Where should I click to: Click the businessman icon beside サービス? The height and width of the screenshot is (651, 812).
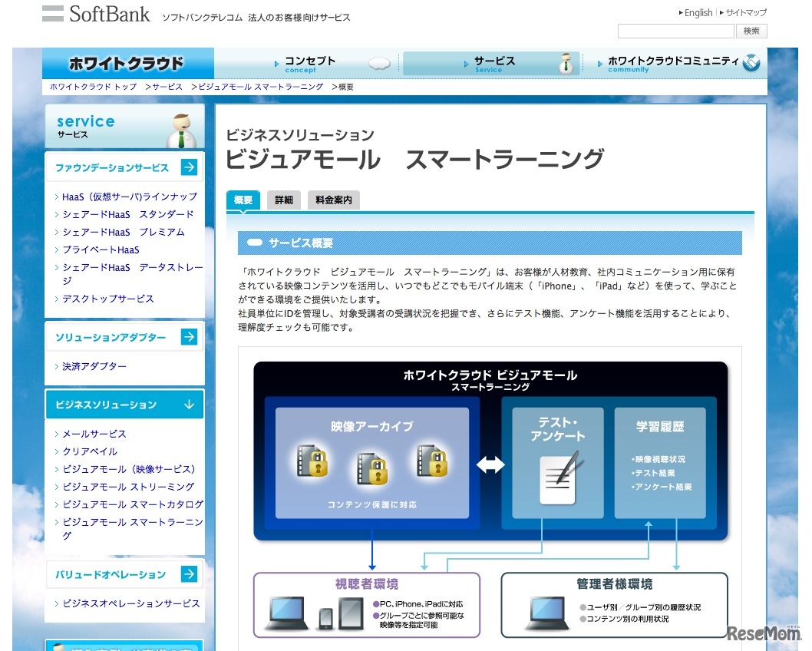click(566, 63)
